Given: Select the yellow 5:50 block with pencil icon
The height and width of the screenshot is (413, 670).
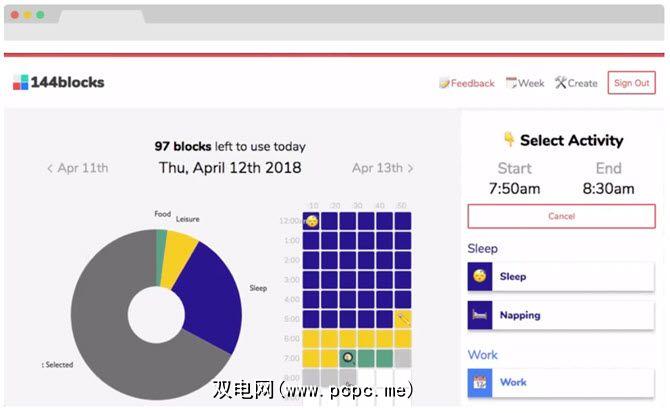Looking at the screenshot, I should coord(403,319).
